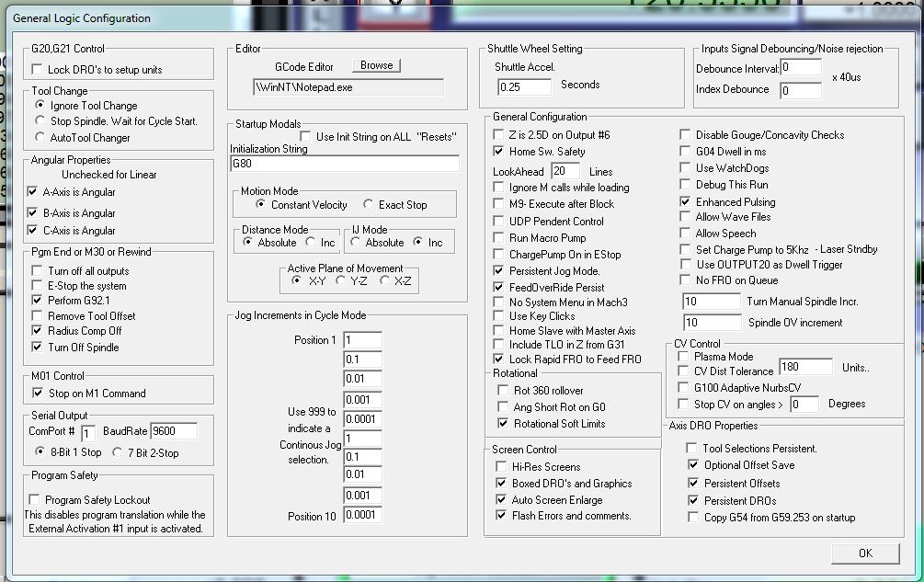Image resolution: width=924 pixels, height=582 pixels.
Task: Click the Notepad.exe editor path field
Action: coord(348,87)
